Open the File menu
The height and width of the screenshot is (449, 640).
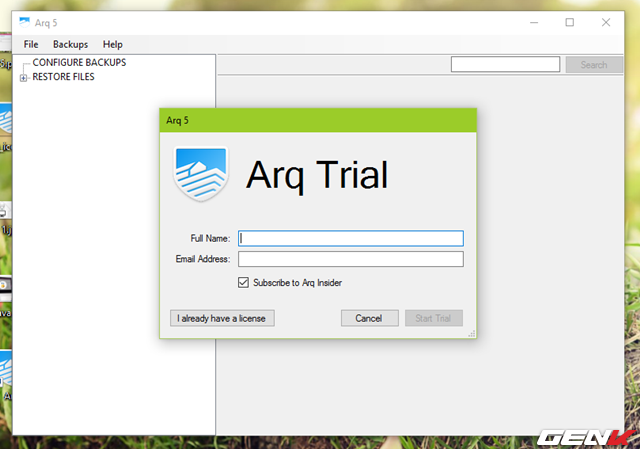point(31,44)
